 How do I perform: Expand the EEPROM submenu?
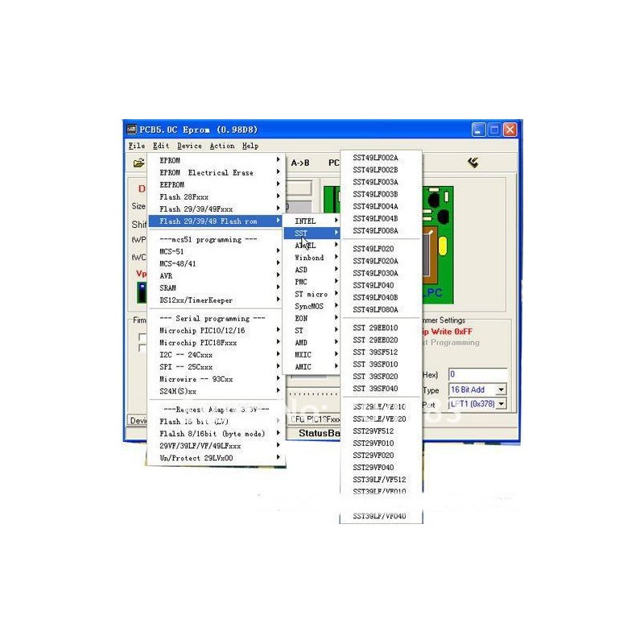(x=216, y=185)
